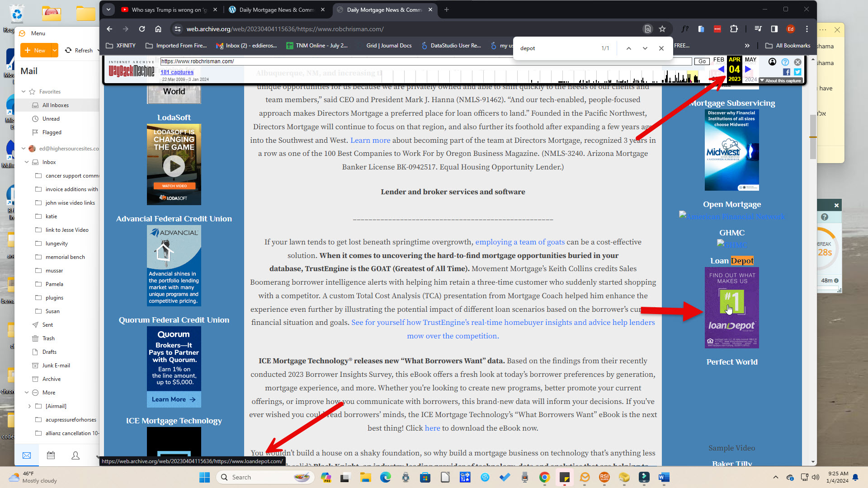Image resolution: width=868 pixels, height=488 pixels.
Task: Click the Wayback Machine Go button
Action: point(702,61)
